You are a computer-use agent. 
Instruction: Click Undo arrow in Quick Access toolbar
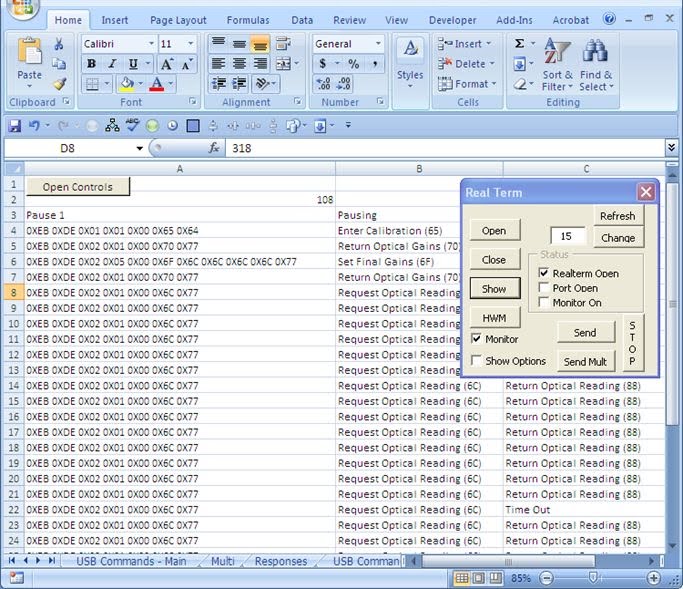pyautogui.click(x=34, y=126)
